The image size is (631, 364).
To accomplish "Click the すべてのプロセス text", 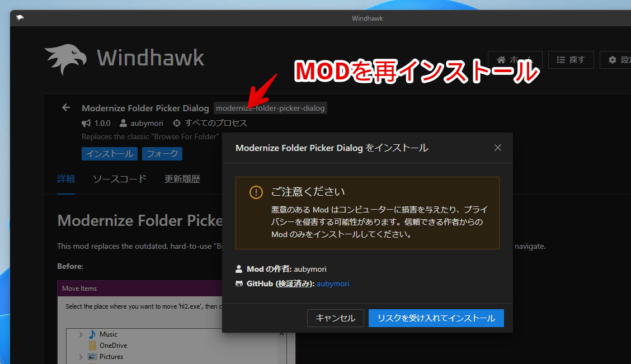I will [216, 123].
